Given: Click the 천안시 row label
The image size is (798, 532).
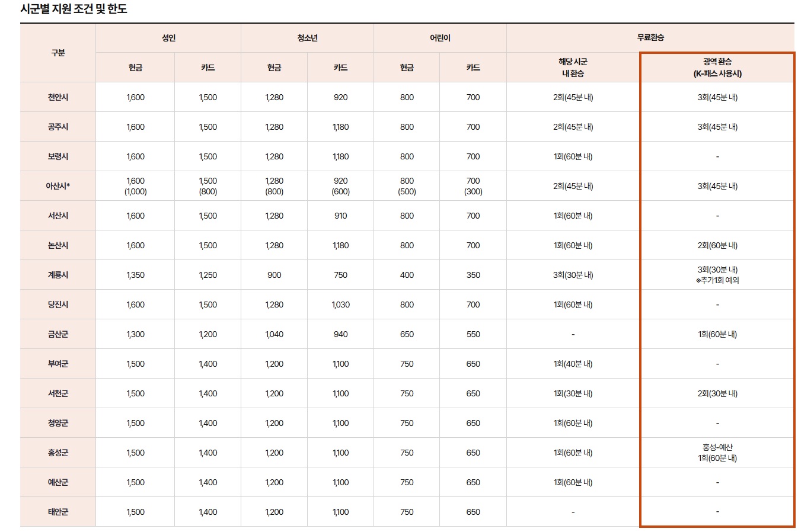Looking at the screenshot, I should 58,97.
